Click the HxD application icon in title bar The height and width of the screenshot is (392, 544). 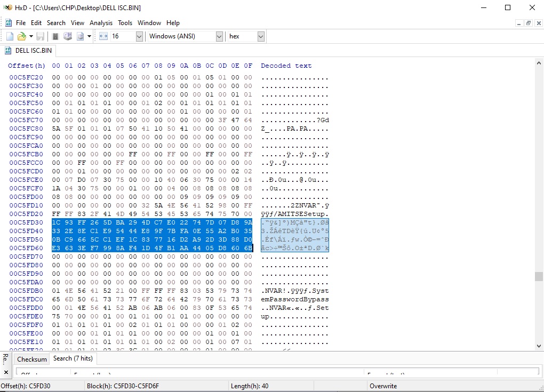[7, 7]
